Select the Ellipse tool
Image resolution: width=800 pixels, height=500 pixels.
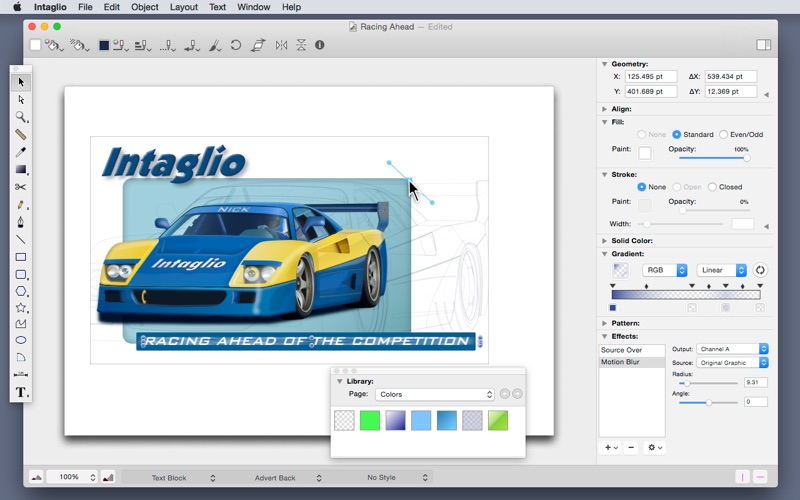point(20,340)
